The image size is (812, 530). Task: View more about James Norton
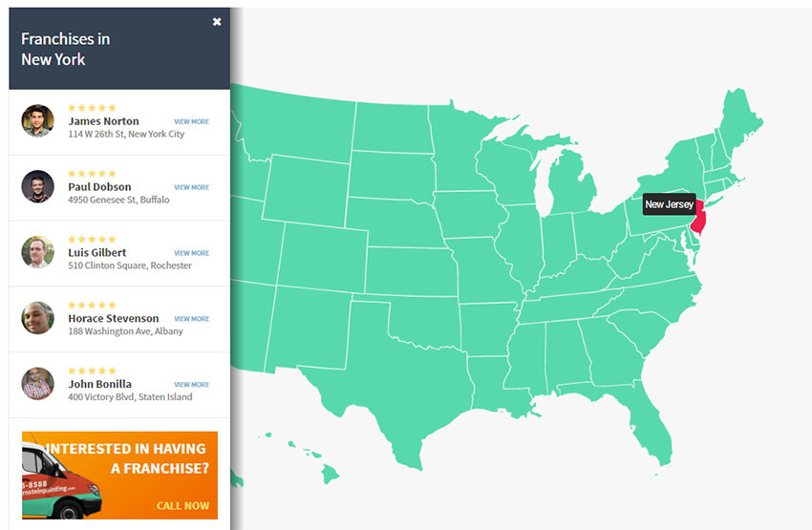(192, 121)
